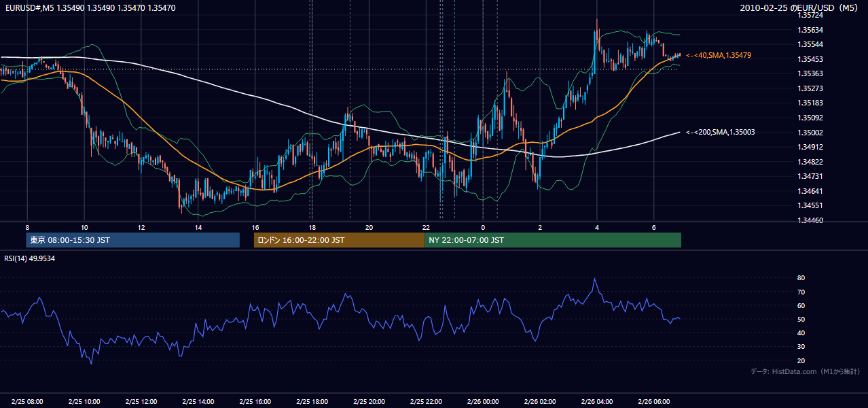Viewport: 868px width, 408px height.
Task: Click price level 1.34551 on axis
Action: 810,205
